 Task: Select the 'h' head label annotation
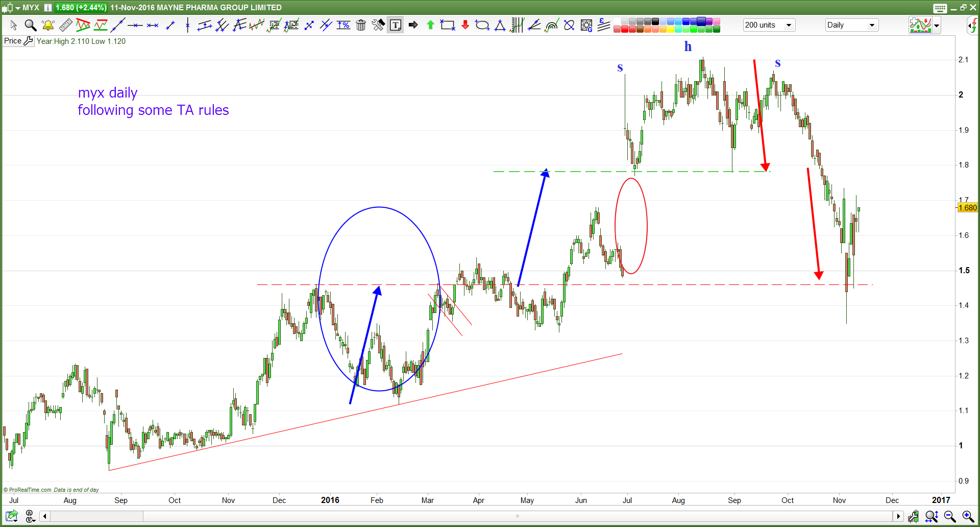point(688,46)
